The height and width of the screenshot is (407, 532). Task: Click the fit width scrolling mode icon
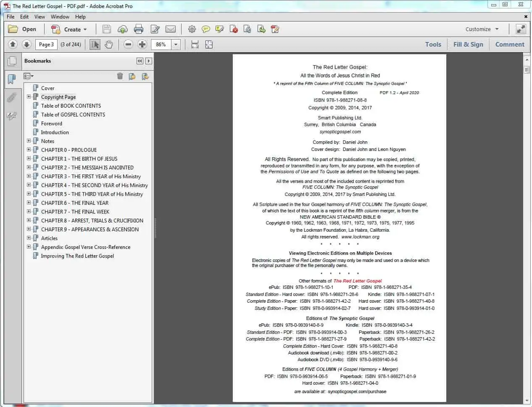[x=195, y=44]
